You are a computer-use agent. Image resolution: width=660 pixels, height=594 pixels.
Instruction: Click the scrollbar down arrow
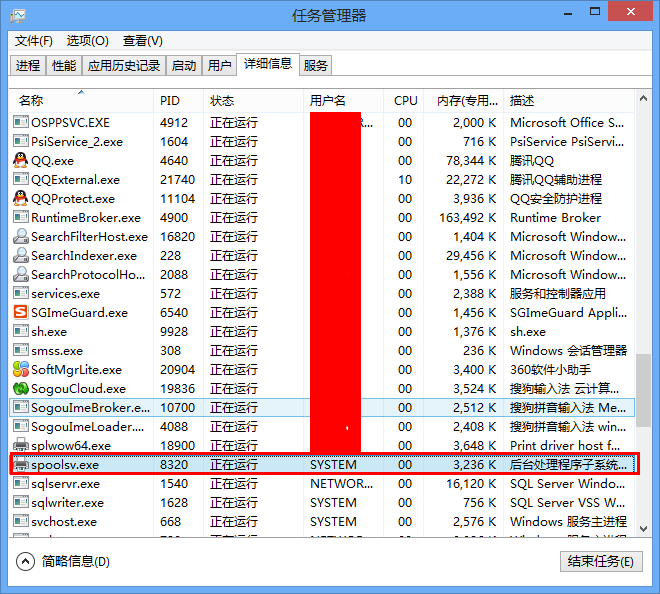coord(643,529)
